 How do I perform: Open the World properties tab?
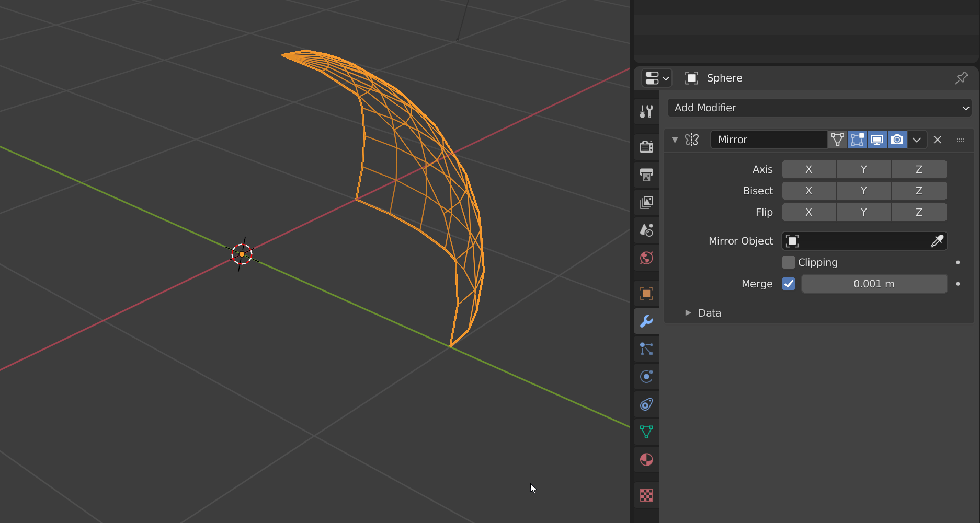(x=646, y=258)
